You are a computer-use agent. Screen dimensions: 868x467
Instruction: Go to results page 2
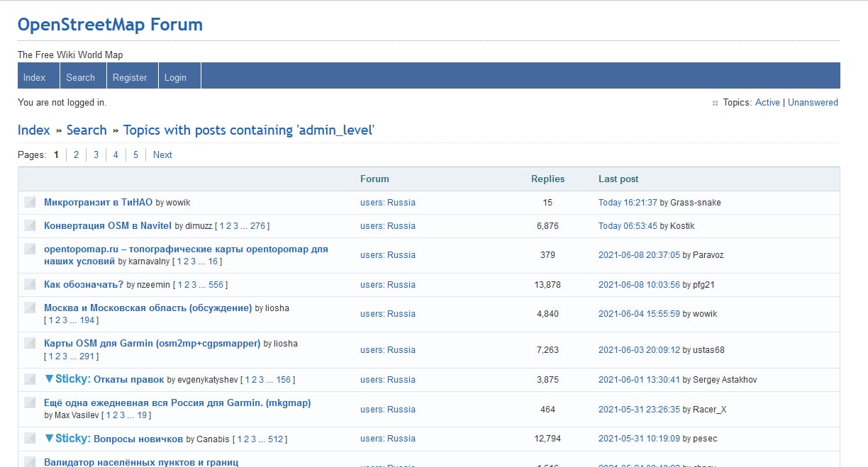coord(76,154)
